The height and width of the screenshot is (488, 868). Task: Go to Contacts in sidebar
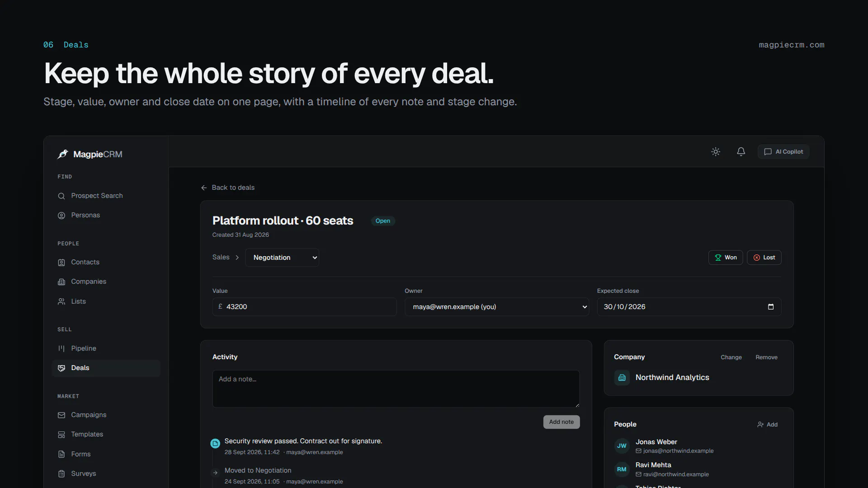point(106,262)
